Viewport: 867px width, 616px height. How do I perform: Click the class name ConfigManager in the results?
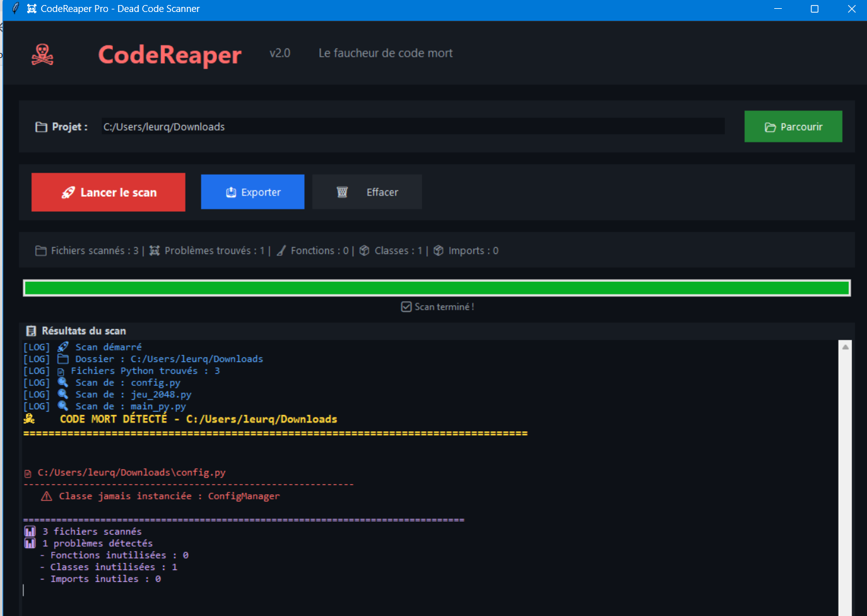click(244, 496)
